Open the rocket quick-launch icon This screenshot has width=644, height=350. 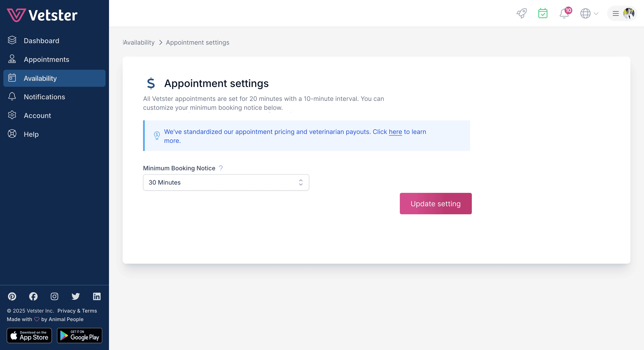(521, 13)
